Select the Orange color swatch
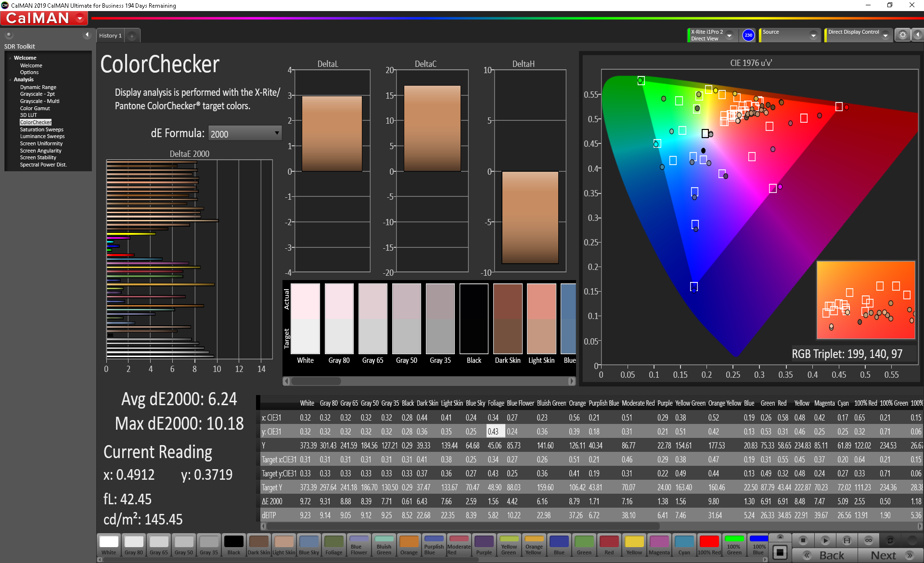924x563 pixels. point(409,545)
